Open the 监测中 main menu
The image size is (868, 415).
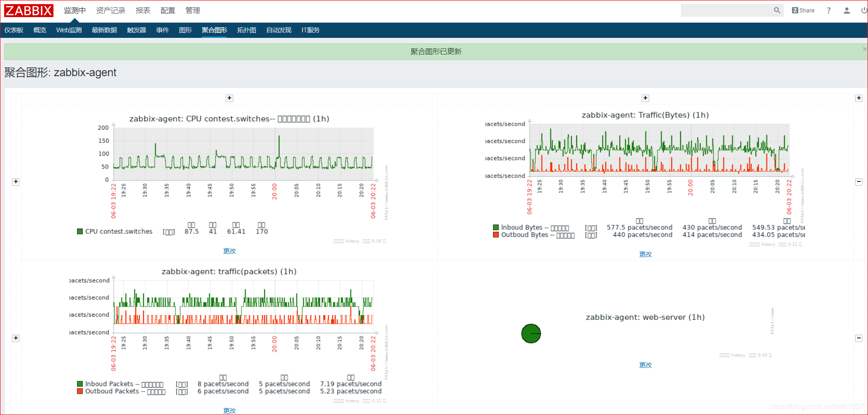[75, 10]
